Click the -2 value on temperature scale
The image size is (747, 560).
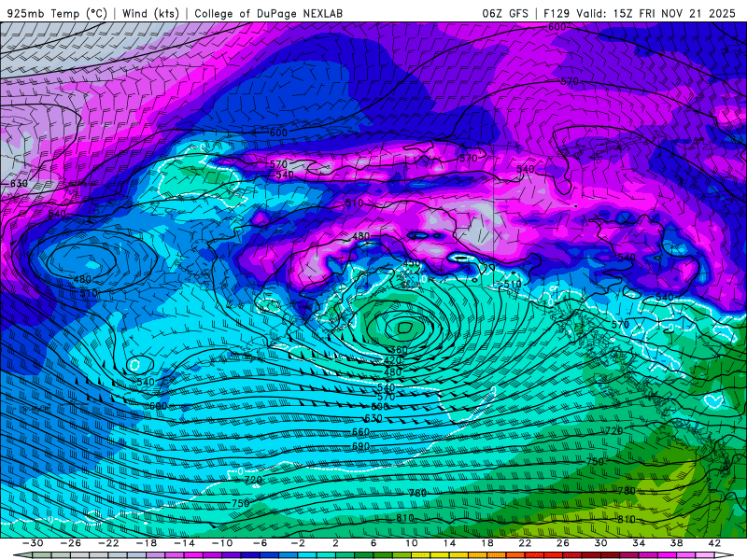pos(297,543)
